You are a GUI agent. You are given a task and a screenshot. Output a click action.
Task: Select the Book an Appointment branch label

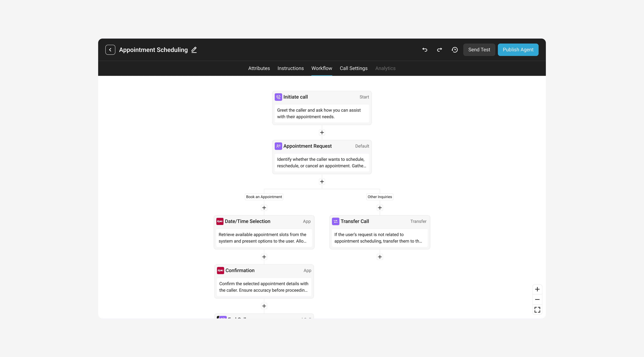[x=264, y=197]
